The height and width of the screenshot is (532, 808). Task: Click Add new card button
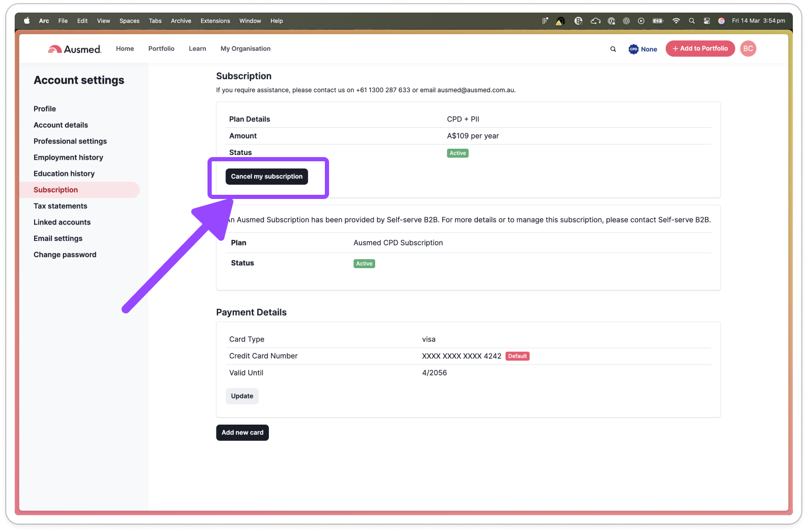242,433
